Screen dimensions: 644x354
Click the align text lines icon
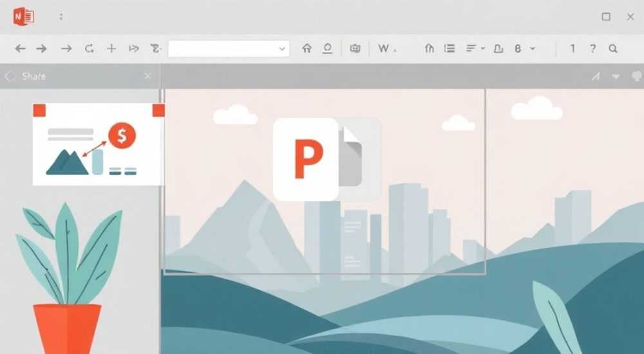pos(471,49)
